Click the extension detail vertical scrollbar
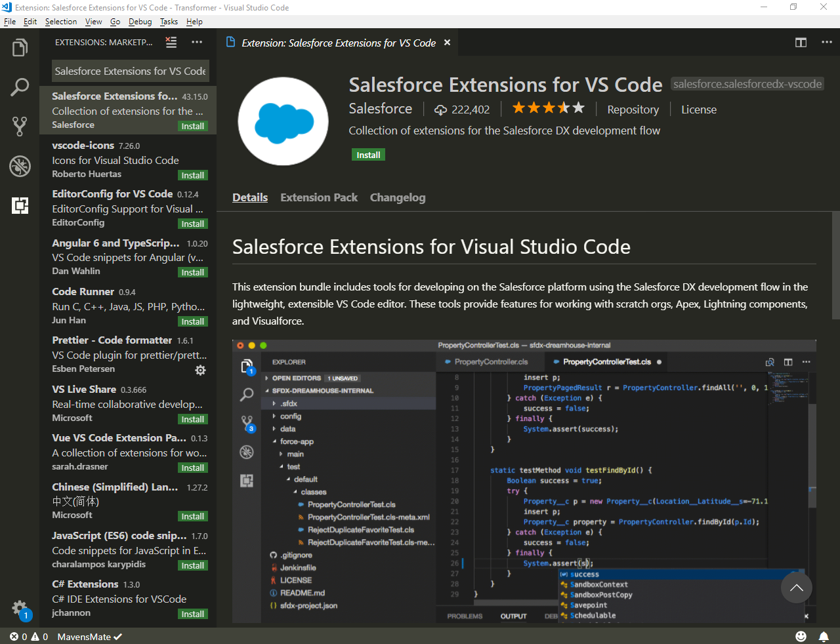 [x=835, y=266]
